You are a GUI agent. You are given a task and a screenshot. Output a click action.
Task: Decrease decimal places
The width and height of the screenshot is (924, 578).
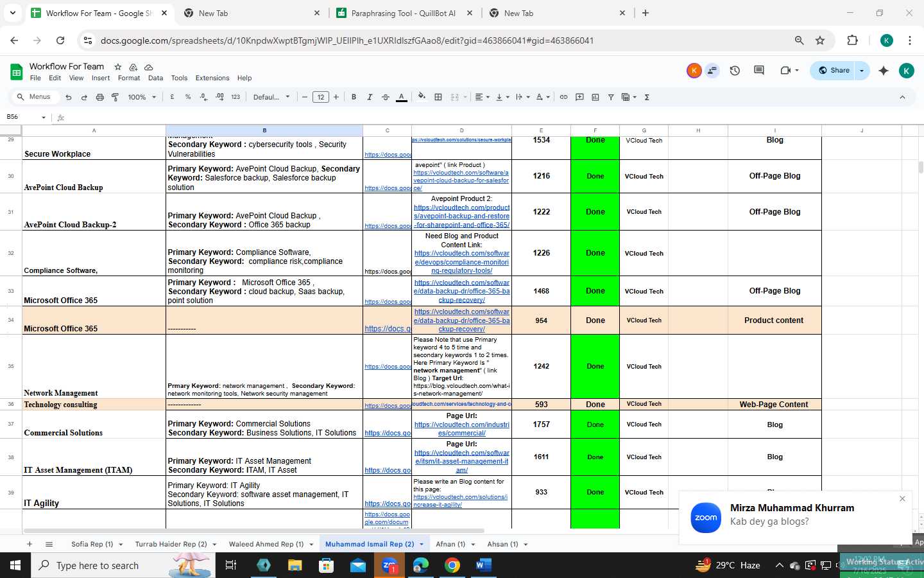click(203, 97)
